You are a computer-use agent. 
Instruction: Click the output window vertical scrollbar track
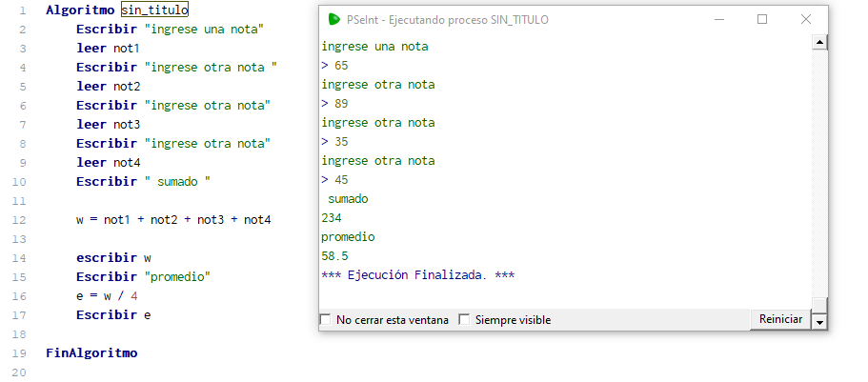pyautogui.click(x=819, y=172)
